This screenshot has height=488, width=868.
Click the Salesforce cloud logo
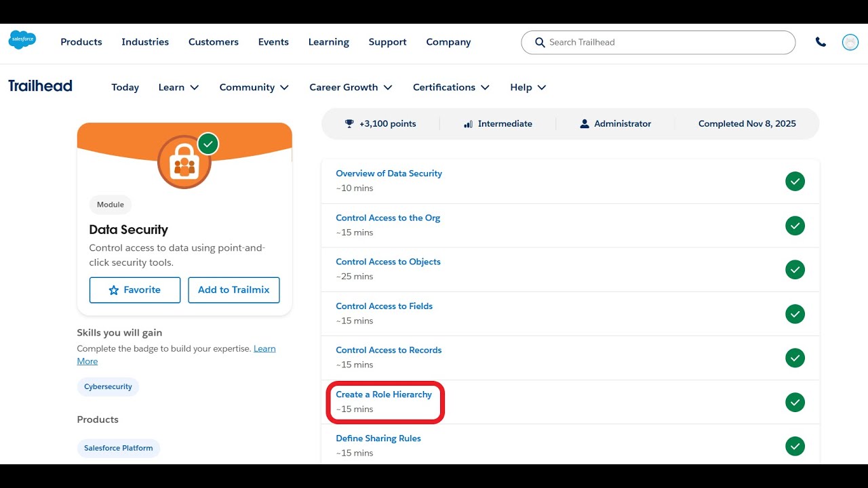(22, 41)
